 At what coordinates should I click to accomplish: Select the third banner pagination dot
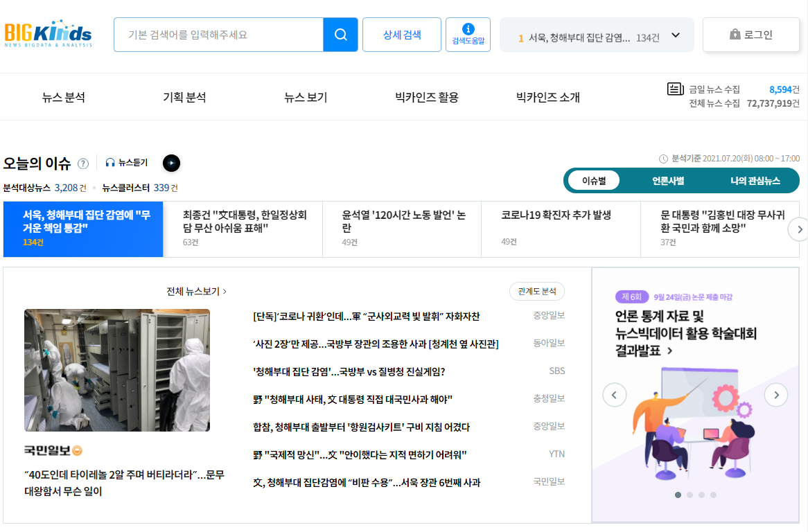(x=701, y=495)
